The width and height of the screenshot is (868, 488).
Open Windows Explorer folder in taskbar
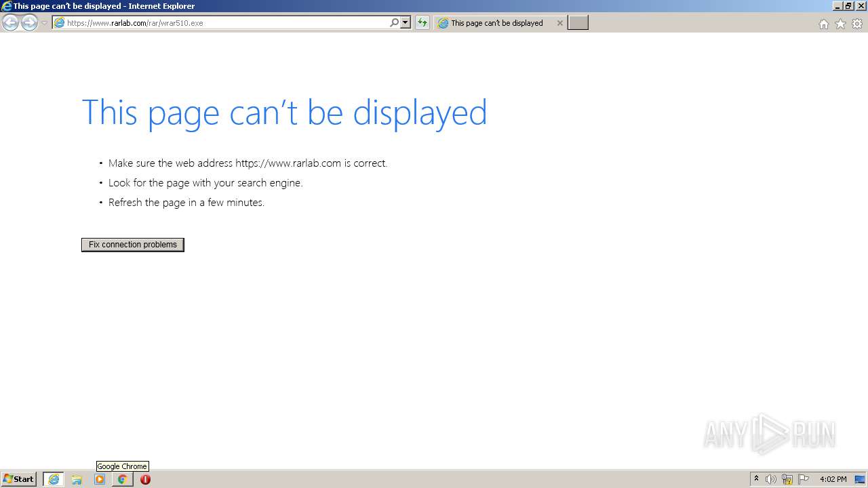(x=77, y=479)
